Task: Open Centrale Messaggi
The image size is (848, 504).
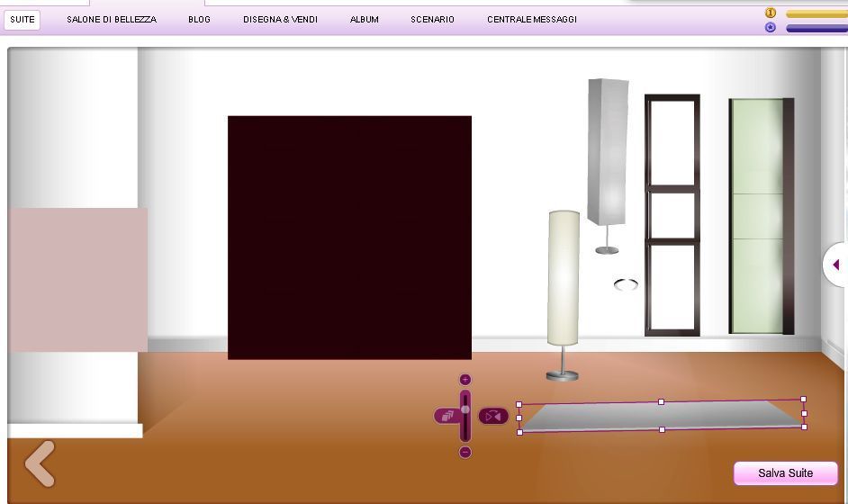Action: pos(532,20)
